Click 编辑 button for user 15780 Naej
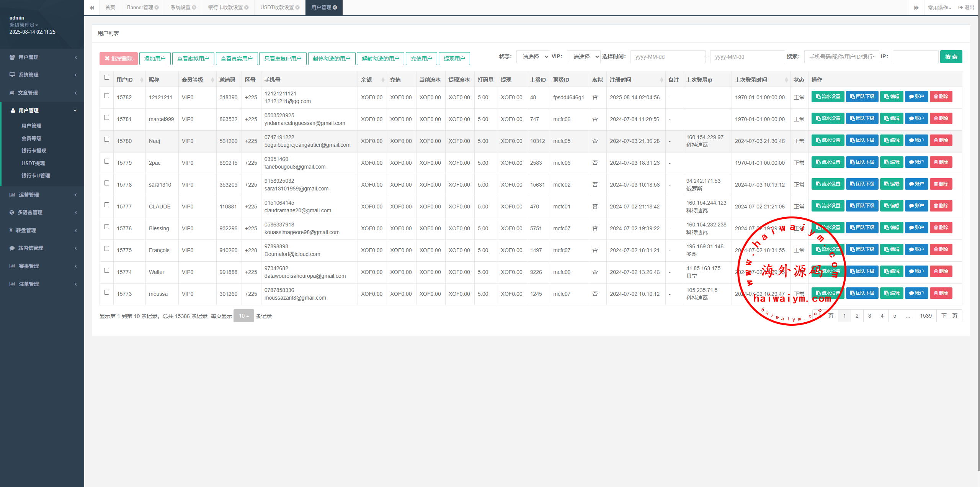Viewport: 980px width, 487px height. coord(892,140)
